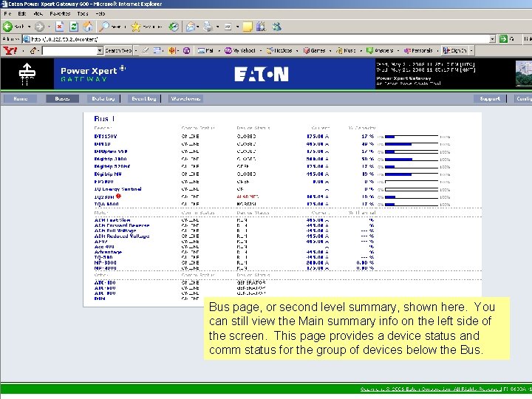
Task: Click Yahoo toolbar Answers button
Action: [x=380, y=50]
